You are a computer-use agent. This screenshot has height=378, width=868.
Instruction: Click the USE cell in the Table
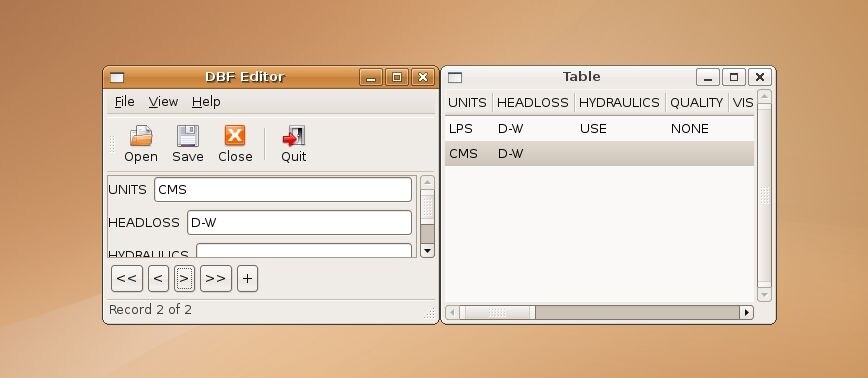593,129
